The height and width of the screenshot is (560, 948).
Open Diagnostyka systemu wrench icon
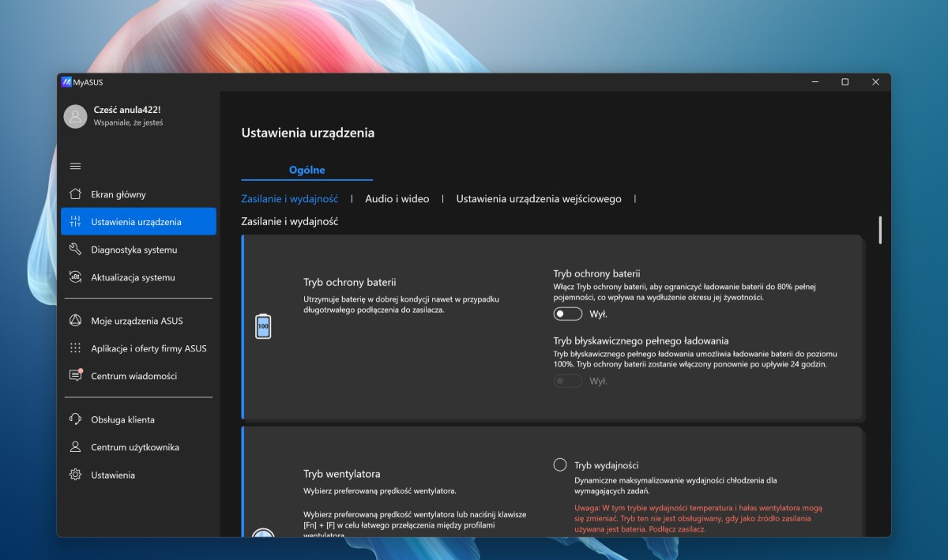tap(75, 250)
